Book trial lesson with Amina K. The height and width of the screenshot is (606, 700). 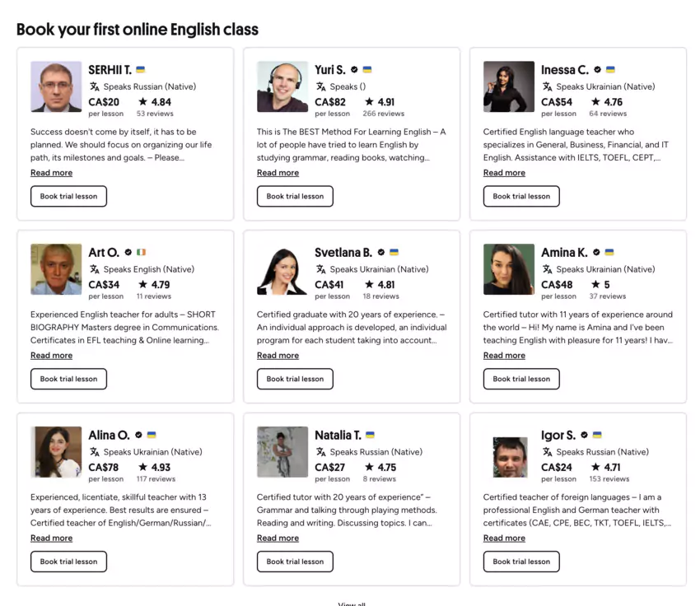[520, 379]
